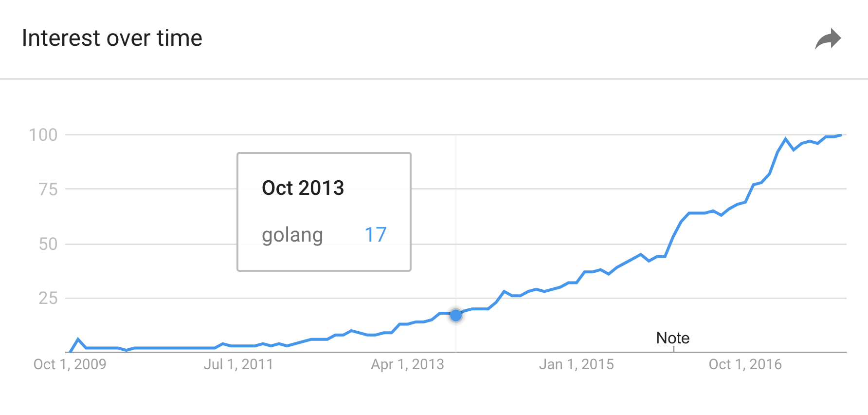Open the Note annotation on the timeline
This screenshot has height=415, width=868.
673,338
